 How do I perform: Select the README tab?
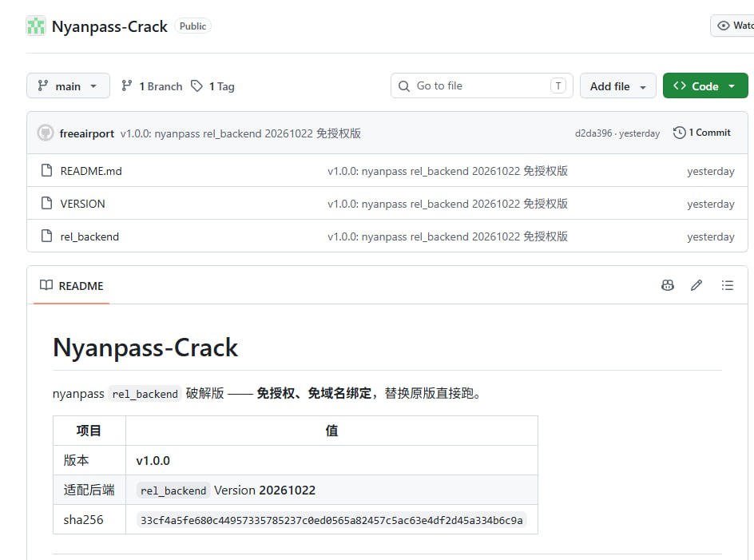click(x=72, y=286)
